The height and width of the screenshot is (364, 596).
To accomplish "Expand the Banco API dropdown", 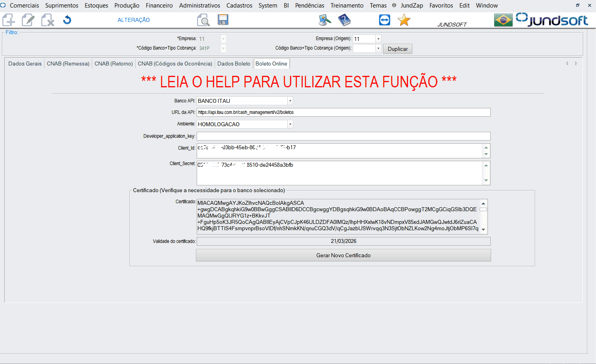I will (x=290, y=101).
